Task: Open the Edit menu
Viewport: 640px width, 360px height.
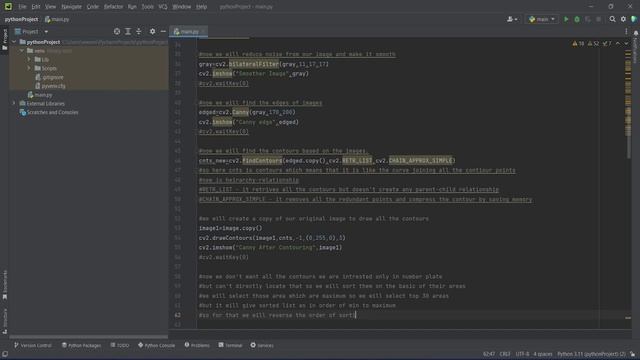Action: [36, 7]
